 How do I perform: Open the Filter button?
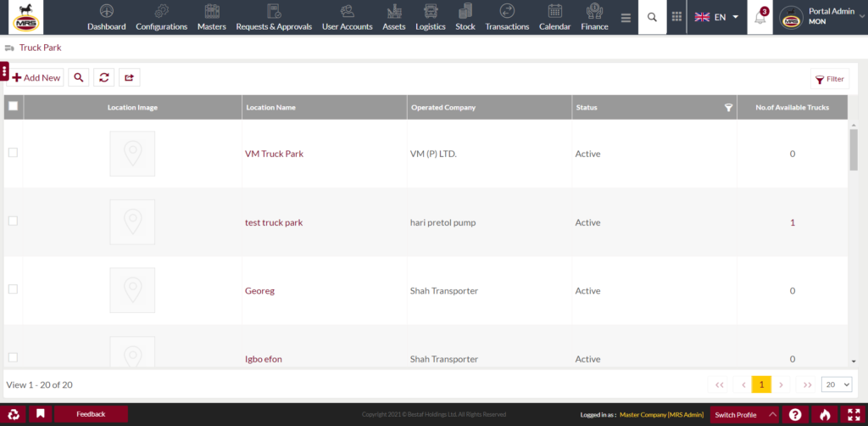830,79
